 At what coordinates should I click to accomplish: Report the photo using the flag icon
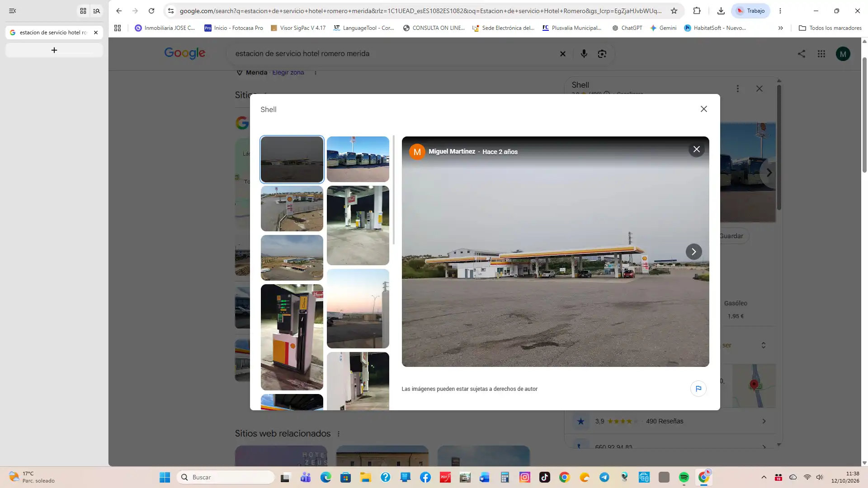(698, 389)
